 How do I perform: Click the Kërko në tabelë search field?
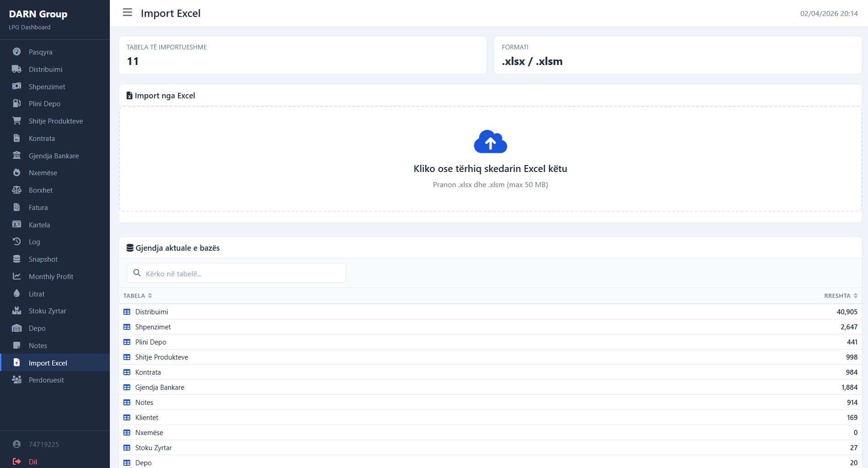click(243, 274)
